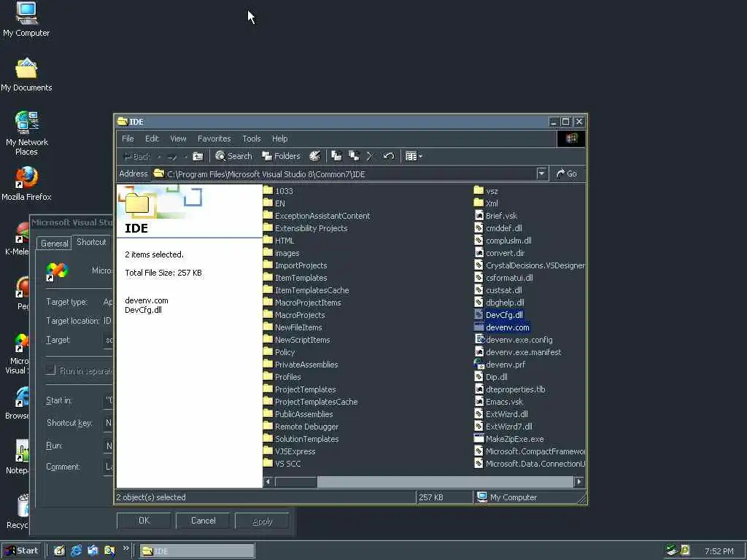Screen dimensions: 747x560
Task: Click Internet Explorer quick launch icon
Action: point(76,551)
